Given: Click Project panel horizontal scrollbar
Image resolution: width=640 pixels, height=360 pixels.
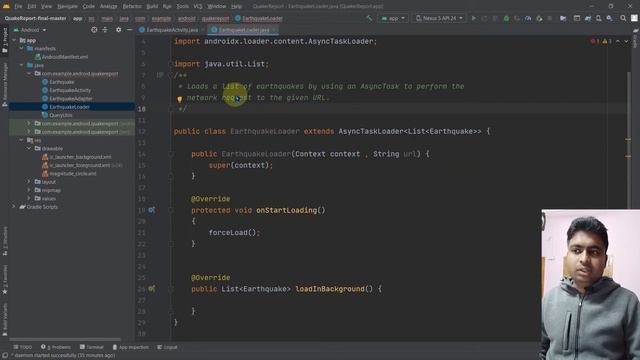Looking at the screenshot, I should [x=65, y=339].
